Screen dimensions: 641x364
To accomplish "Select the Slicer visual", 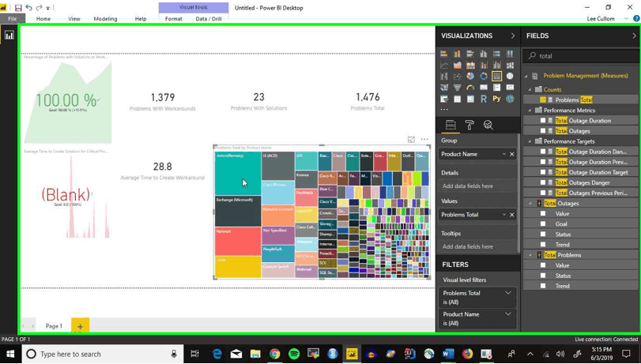I will (x=444, y=99).
